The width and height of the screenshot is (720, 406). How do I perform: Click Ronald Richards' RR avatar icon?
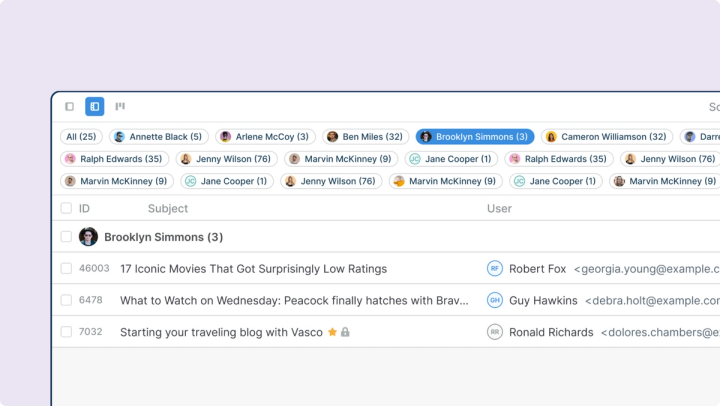pos(494,332)
